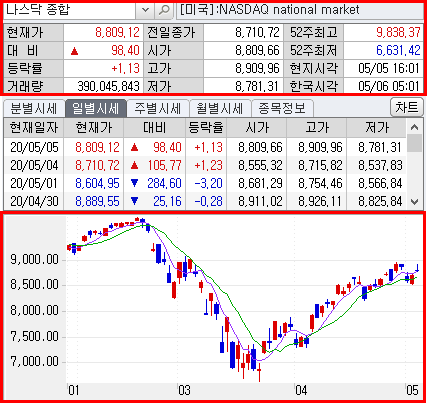The width and height of the screenshot is (427, 403).
Task: Select the 20/05/04 daily price row
Action: 205,165
